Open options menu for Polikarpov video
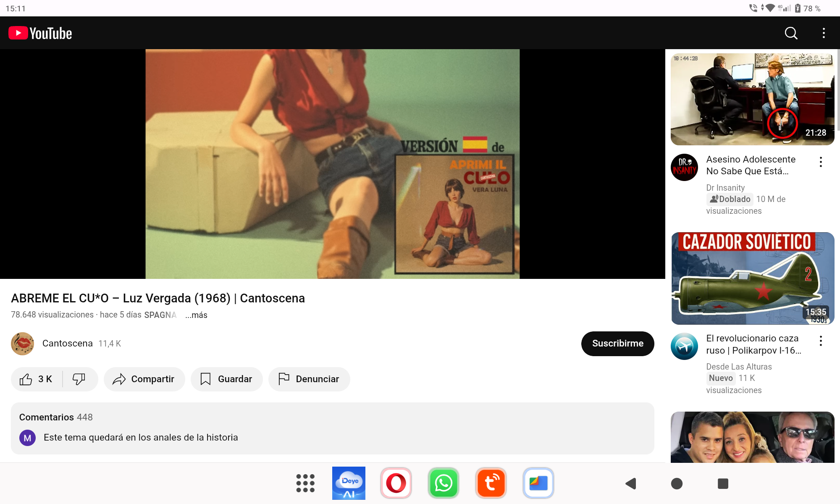The image size is (840, 504). (821, 341)
